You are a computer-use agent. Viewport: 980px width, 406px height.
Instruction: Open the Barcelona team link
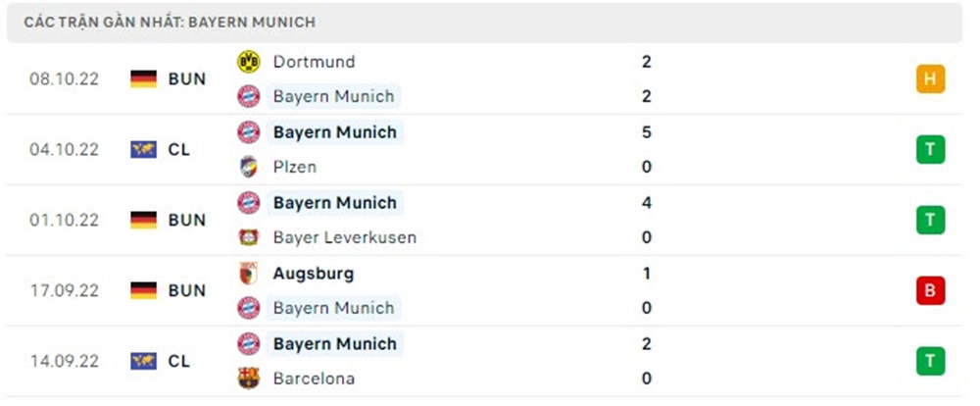[x=314, y=379]
